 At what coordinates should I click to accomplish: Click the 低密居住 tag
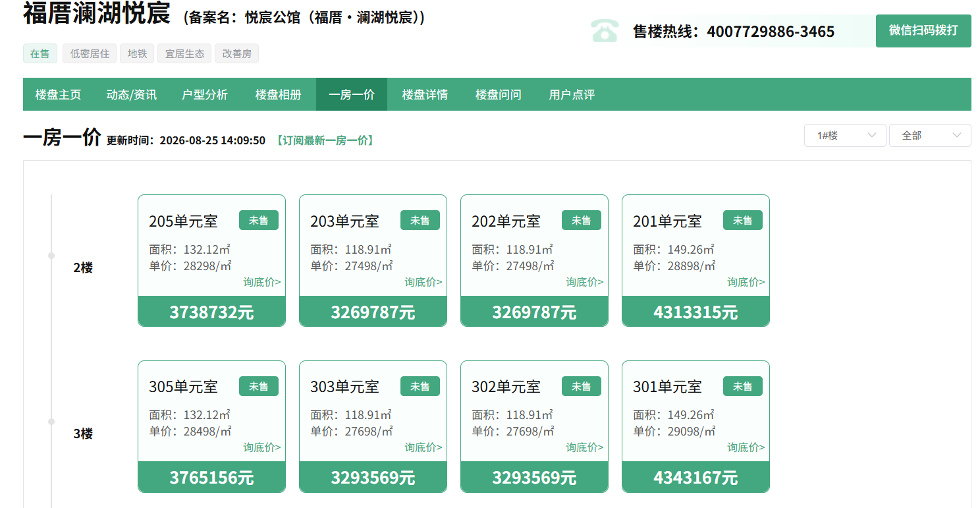pyautogui.click(x=90, y=53)
